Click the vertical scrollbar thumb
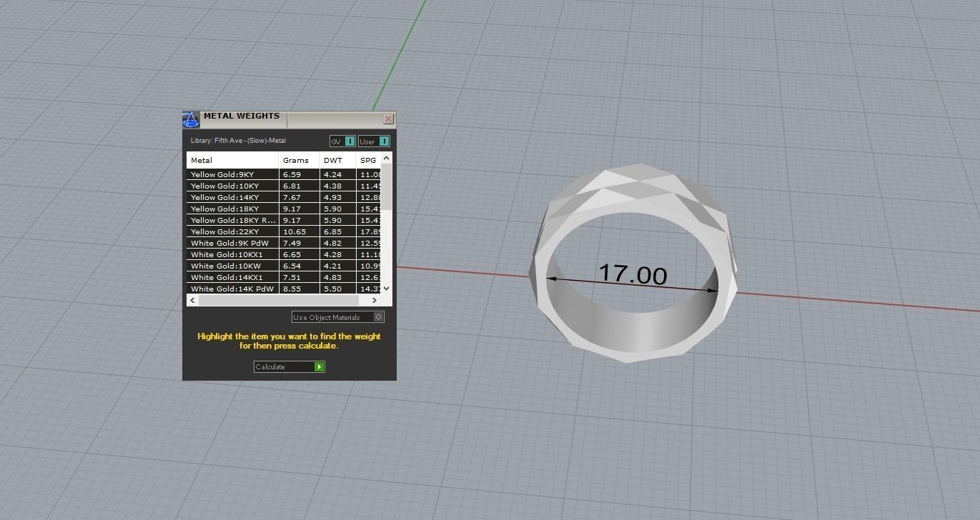 [x=387, y=186]
